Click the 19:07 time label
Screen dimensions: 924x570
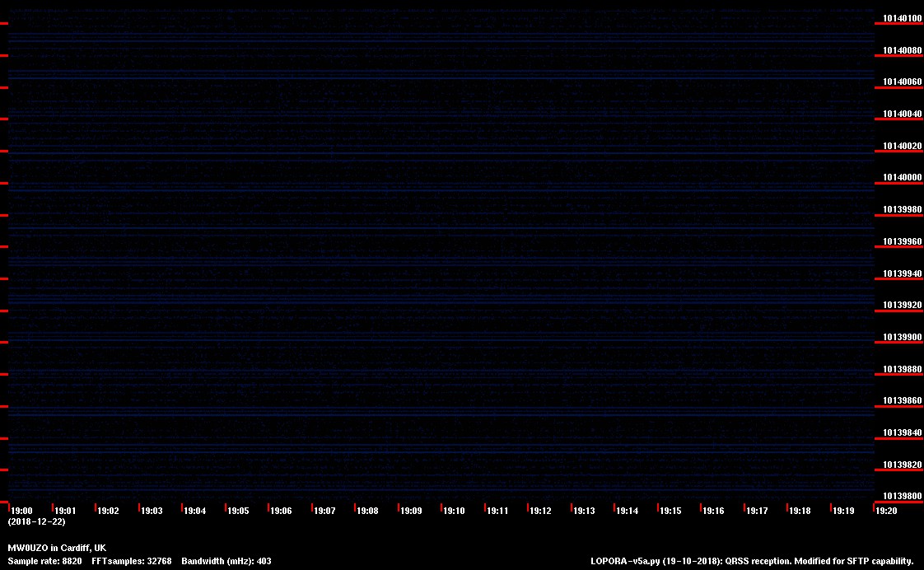(x=324, y=511)
